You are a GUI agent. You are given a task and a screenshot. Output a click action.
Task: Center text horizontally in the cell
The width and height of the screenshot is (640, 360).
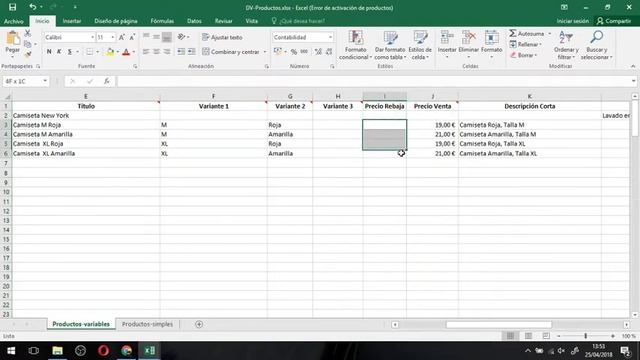click(x=156, y=52)
